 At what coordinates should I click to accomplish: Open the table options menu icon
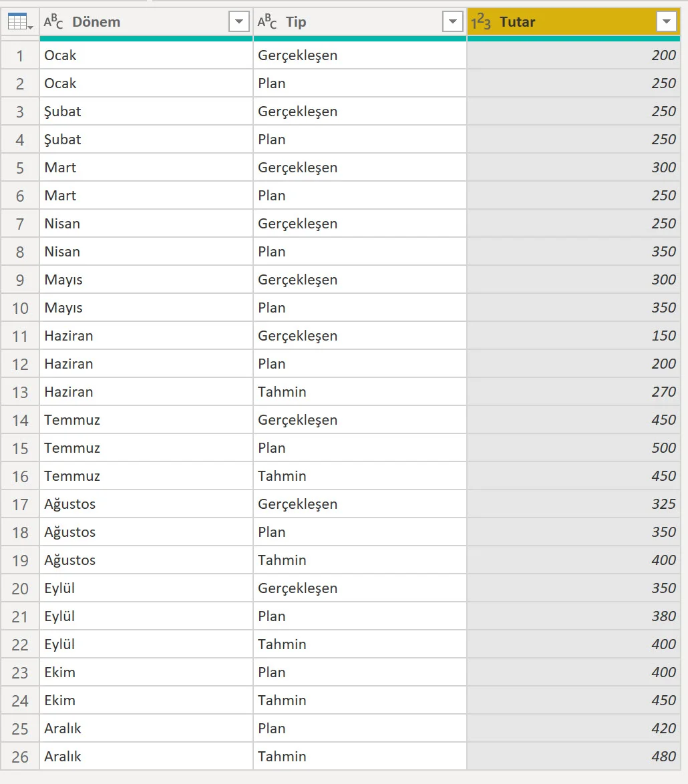pyautogui.click(x=19, y=22)
